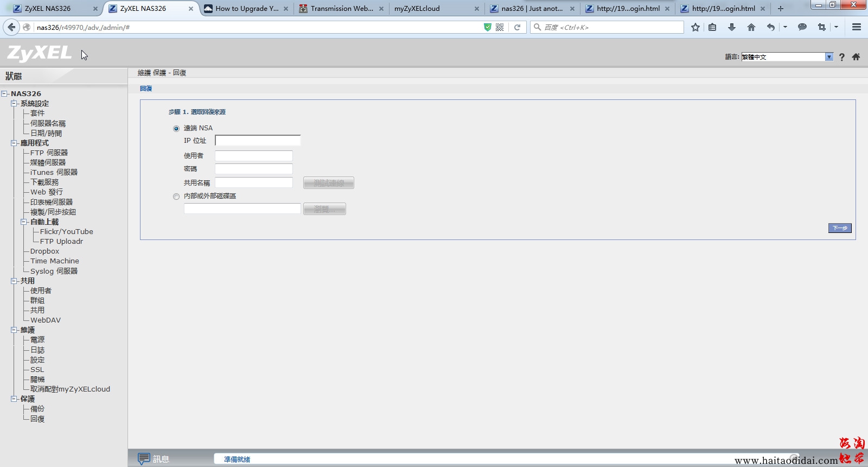Viewport: 868px width, 467px height.
Task: Collapse the 維護 tree node
Action: pos(14,330)
